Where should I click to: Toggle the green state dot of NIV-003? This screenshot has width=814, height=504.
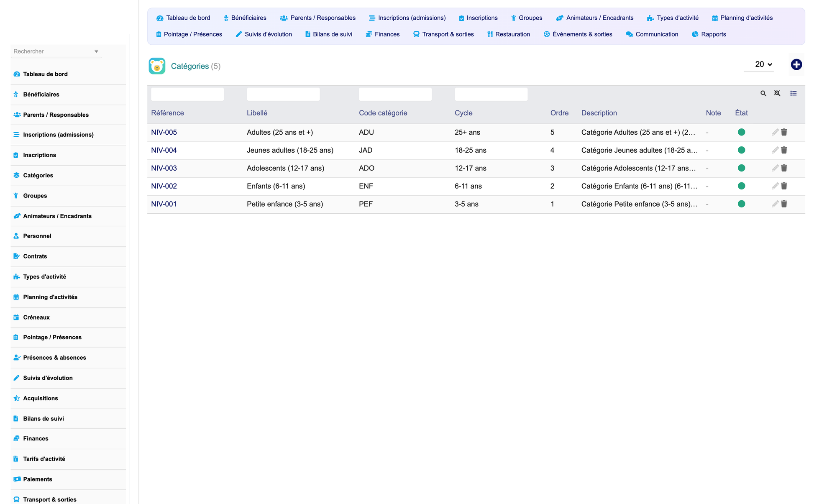[x=741, y=168]
